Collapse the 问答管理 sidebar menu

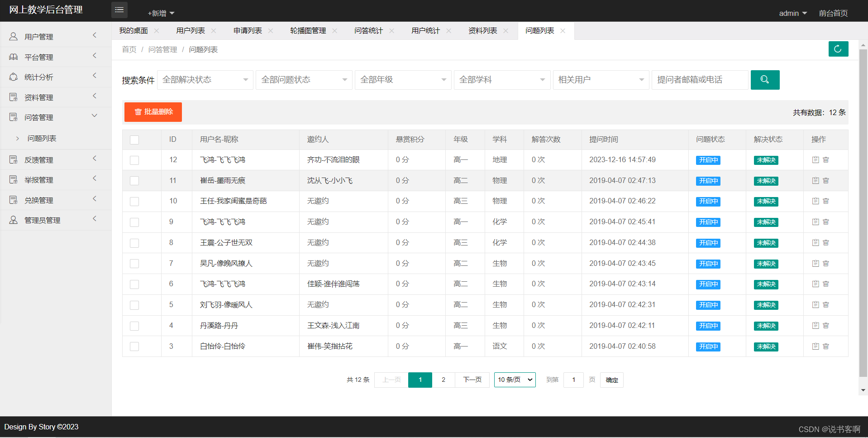(56, 117)
